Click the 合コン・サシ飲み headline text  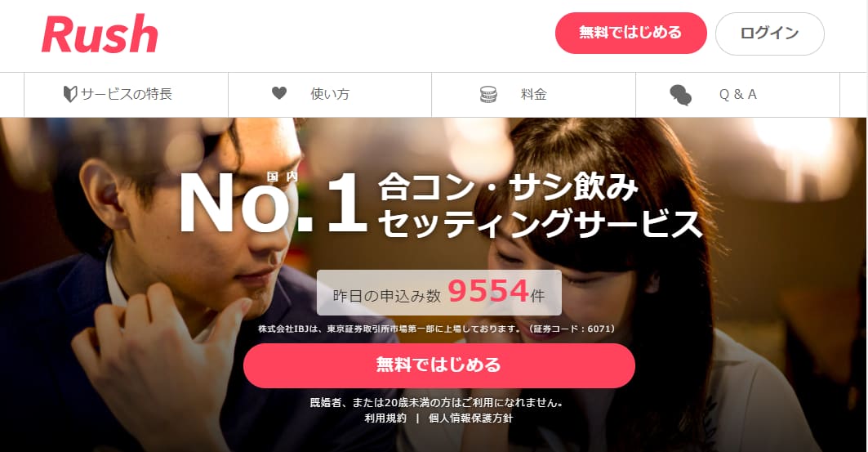508,187
